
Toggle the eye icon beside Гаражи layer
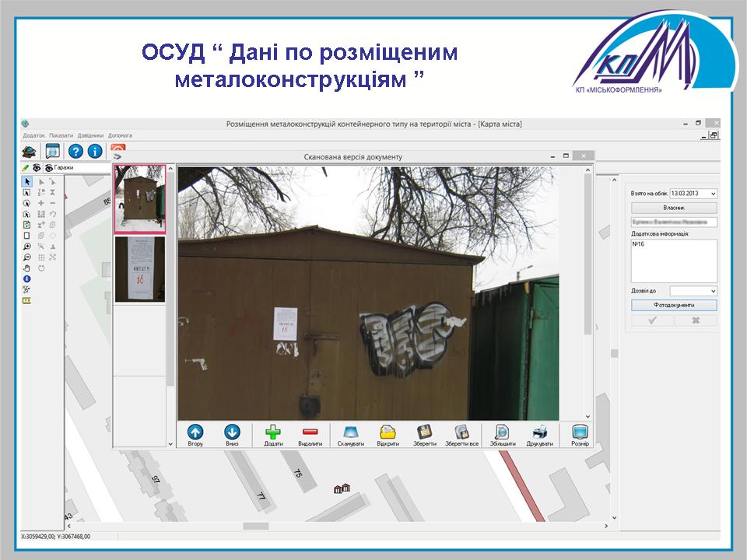pos(48,167)
